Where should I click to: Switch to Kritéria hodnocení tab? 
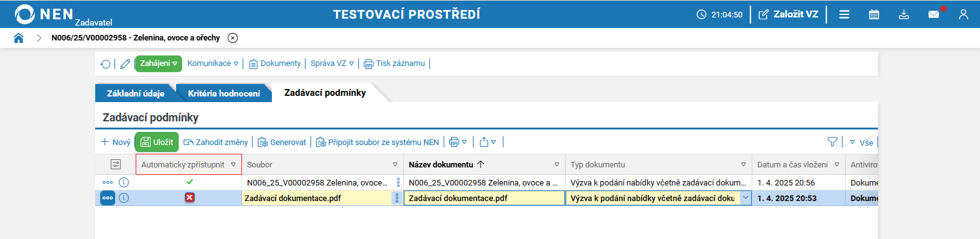[224, 93]
